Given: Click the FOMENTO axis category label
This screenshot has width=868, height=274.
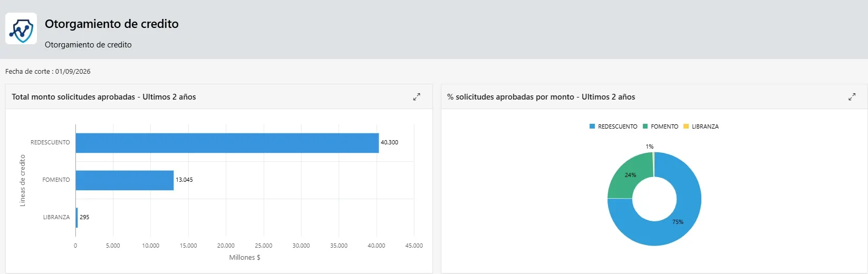Looking at the screenshot, I should [x=56, y=180].
